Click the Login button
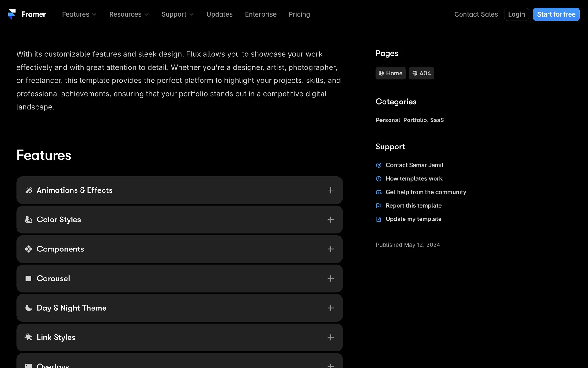The width and height of the screenshot is (588, 368). pos(516,14)
